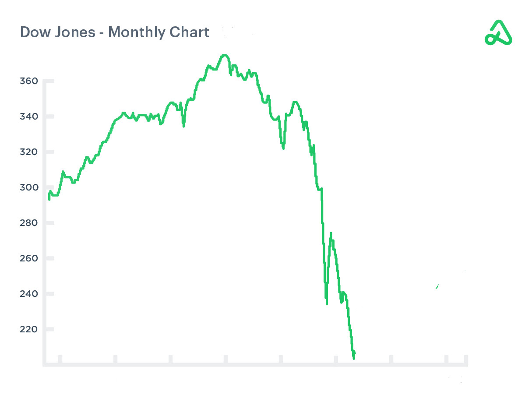Click the 340 y-axis label
Image resolution: width=532 pixels, height=402 pixels.
(x=29, y=116)
